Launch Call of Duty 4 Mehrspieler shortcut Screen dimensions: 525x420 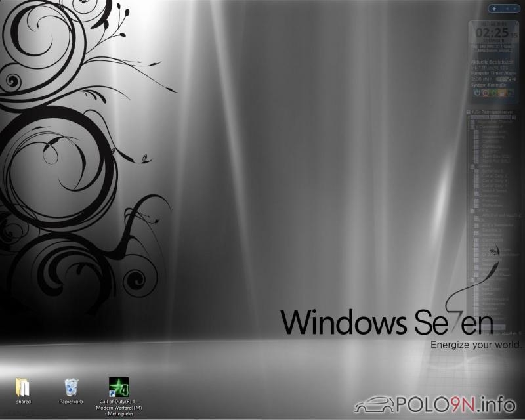coord(117,388)
